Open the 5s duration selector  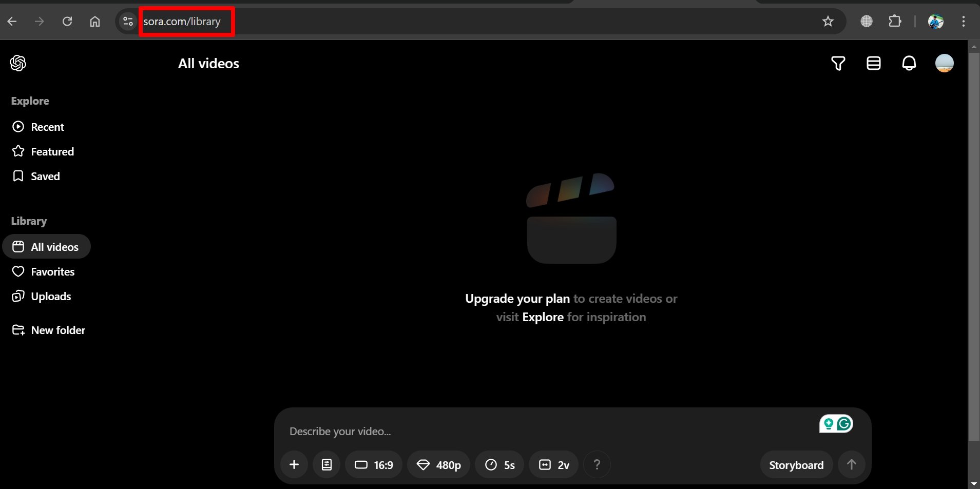coord(499,464)
